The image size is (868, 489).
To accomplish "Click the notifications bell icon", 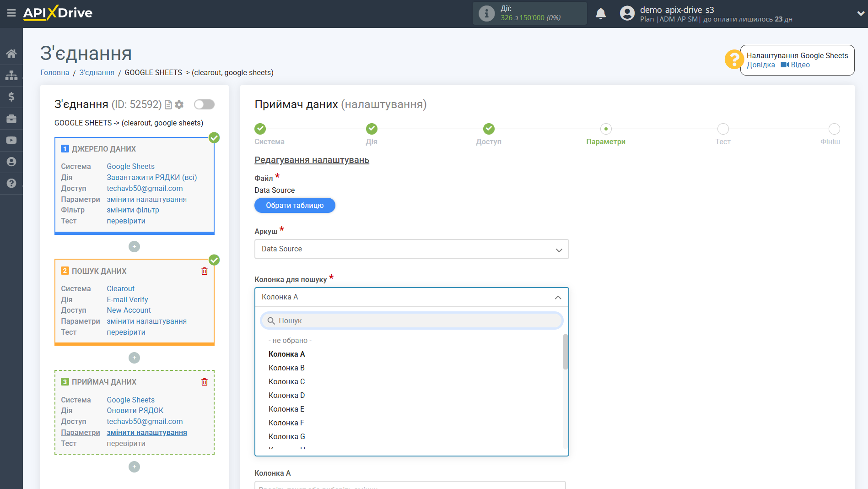I will pyautogui.click(x=600, y=14).
